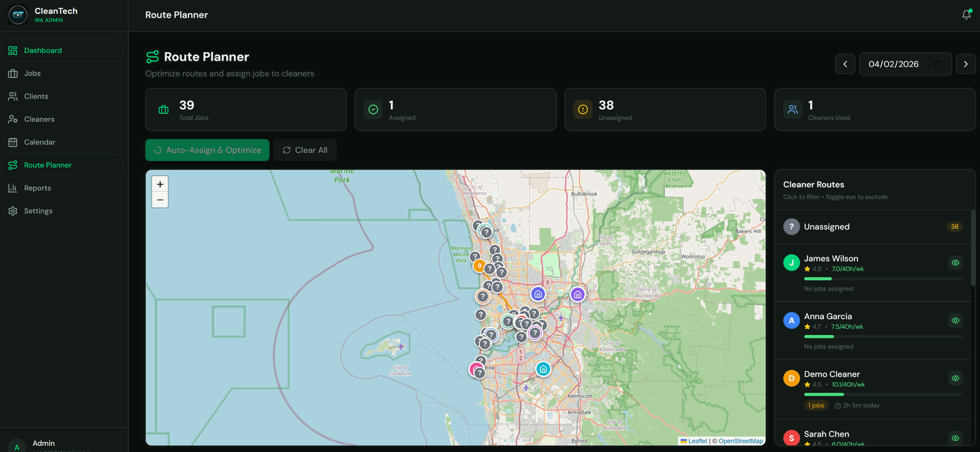Click the Total Jobs briefcase icon

pos(164,110)
